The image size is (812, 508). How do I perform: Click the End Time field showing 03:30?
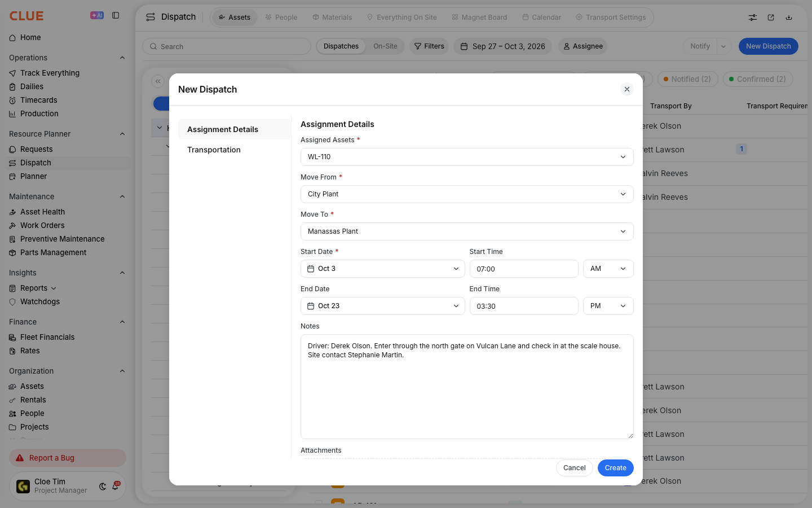[524, 306]
